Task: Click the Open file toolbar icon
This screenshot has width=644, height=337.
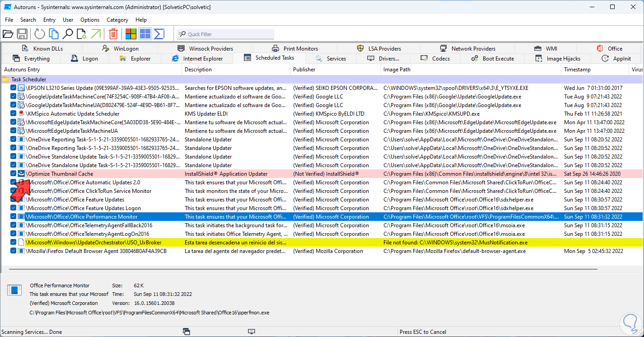Action: [x=8, y=34]
